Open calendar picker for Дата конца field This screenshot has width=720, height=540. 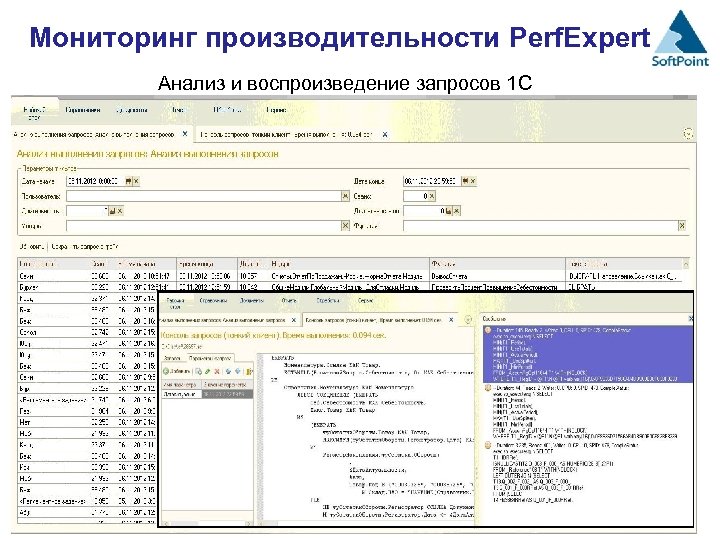[x=465, y=181]
